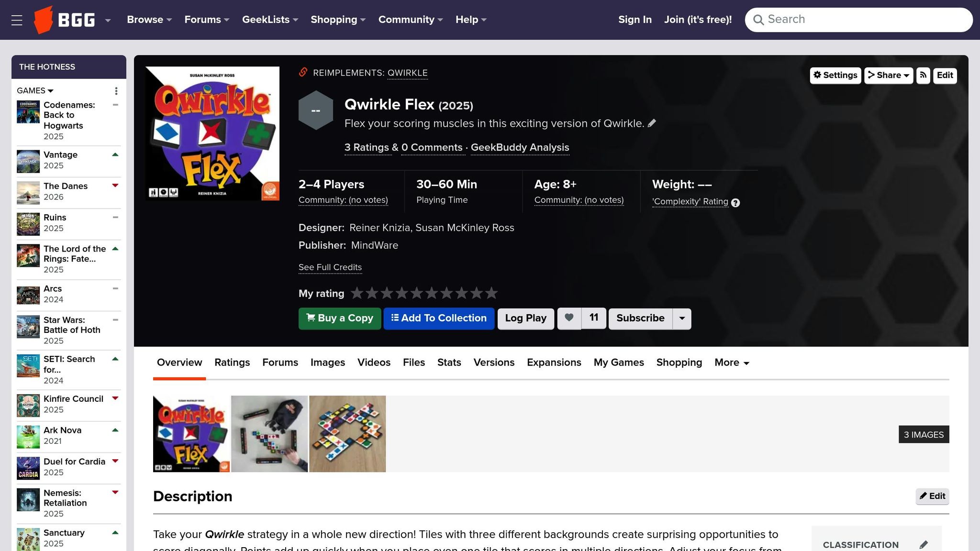980x551 pixels.
Task: Open GeekBuddy Analysis
Action: coord(520,147)
